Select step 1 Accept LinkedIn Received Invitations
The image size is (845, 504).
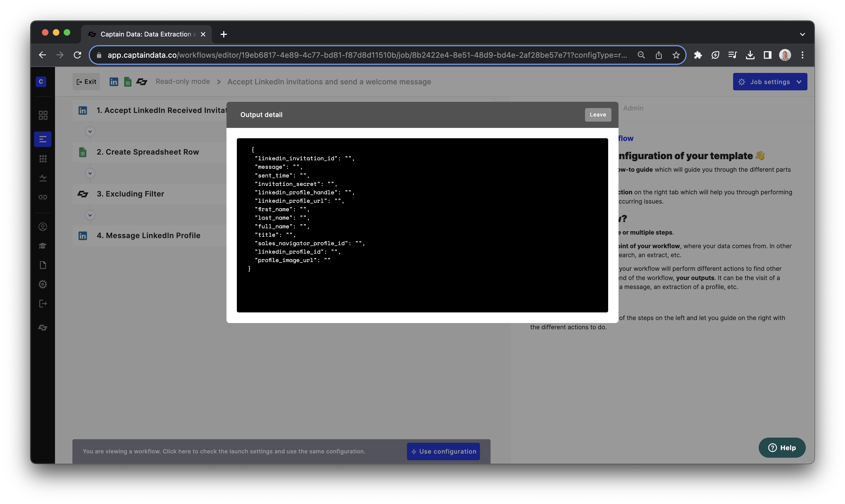[150, 110]
